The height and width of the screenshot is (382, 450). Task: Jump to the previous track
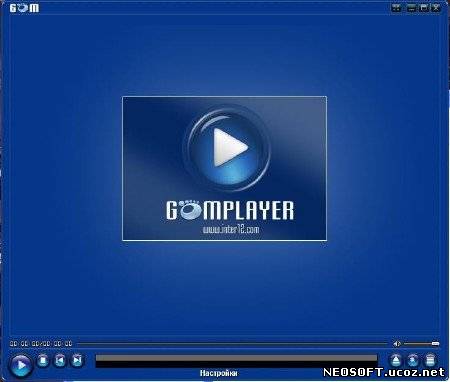(60, 360)
